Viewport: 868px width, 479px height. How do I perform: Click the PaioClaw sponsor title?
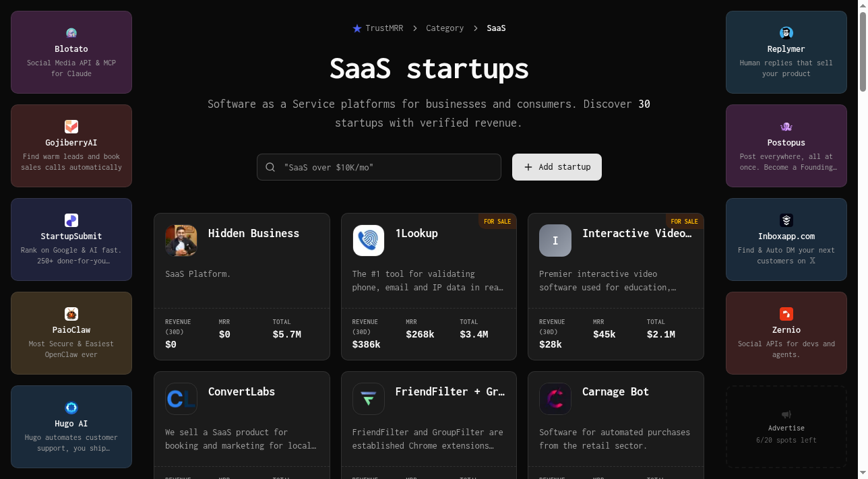coord(71,330)
